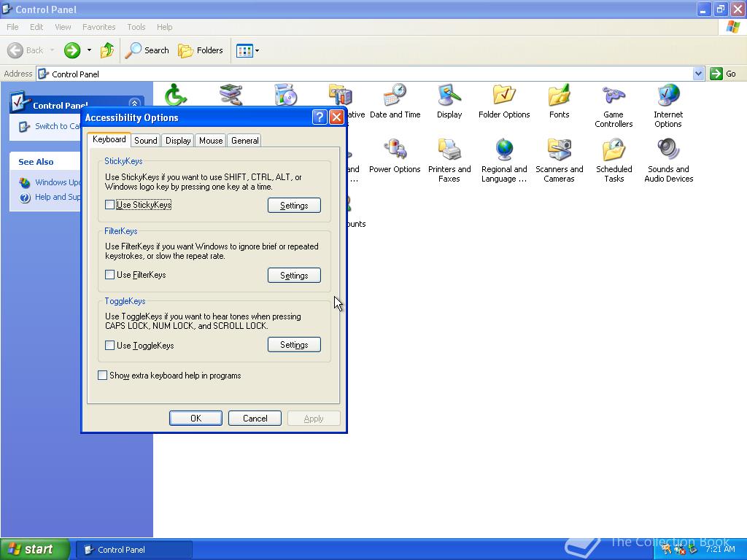Click the Control Panel icon in address bar
The width and height of the screenshot is (747, 560).
pos(43,74)
